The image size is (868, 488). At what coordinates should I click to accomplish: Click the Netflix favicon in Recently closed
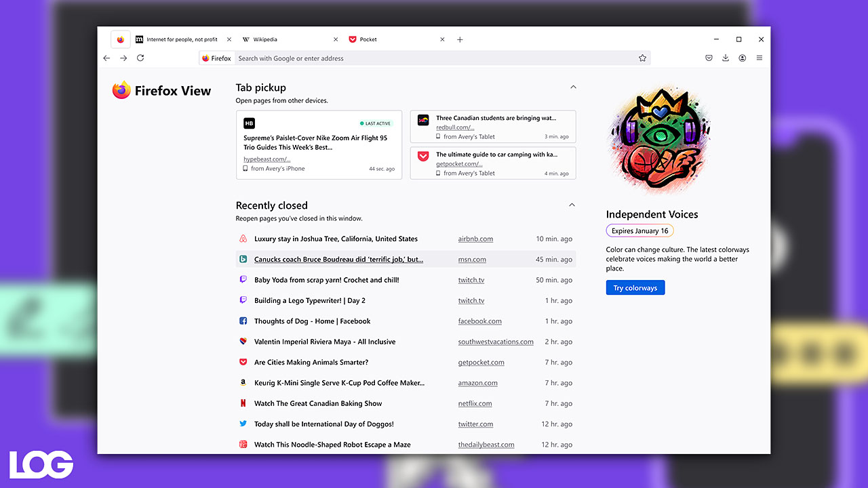pyautogui.click(x=243, y=403)
